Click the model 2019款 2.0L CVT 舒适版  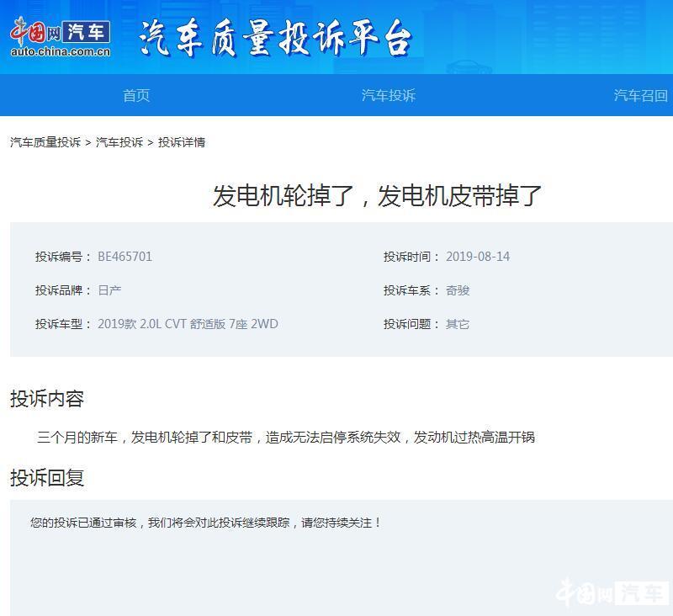point(188,324)
